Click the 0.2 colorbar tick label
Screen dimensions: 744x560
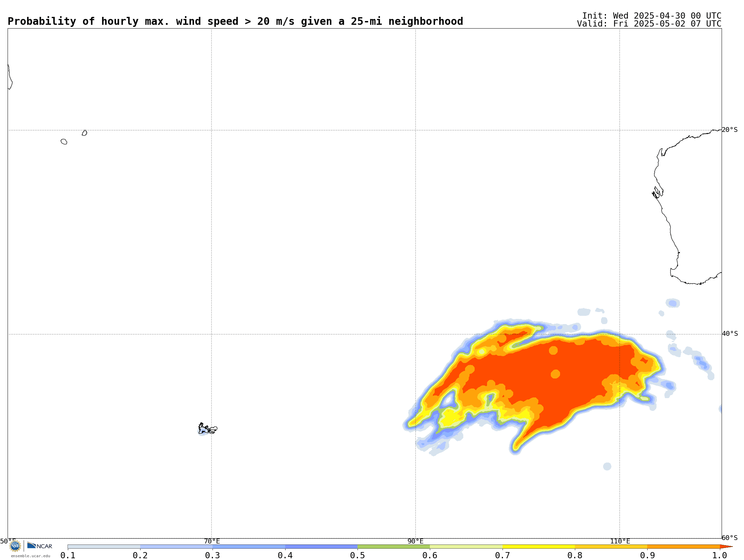140,555
